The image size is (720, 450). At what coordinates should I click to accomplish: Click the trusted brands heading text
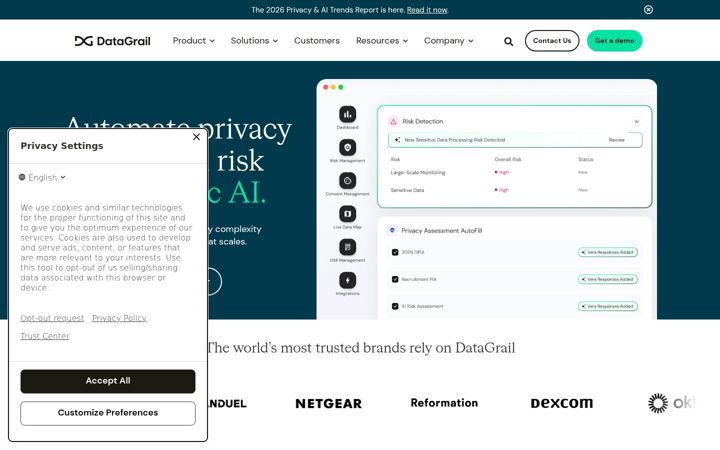click(x=360, y=348)
